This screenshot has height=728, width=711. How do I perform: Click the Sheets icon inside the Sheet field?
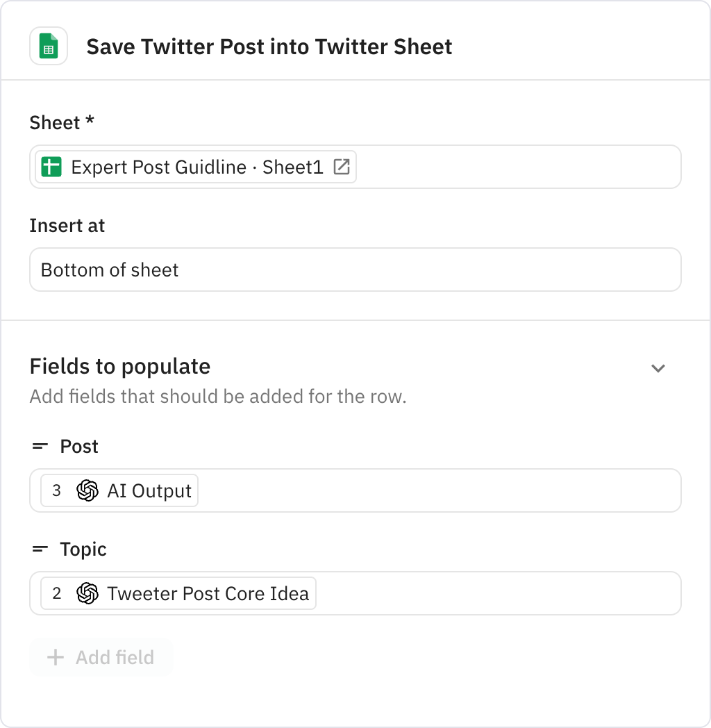(x=53, y=166)
